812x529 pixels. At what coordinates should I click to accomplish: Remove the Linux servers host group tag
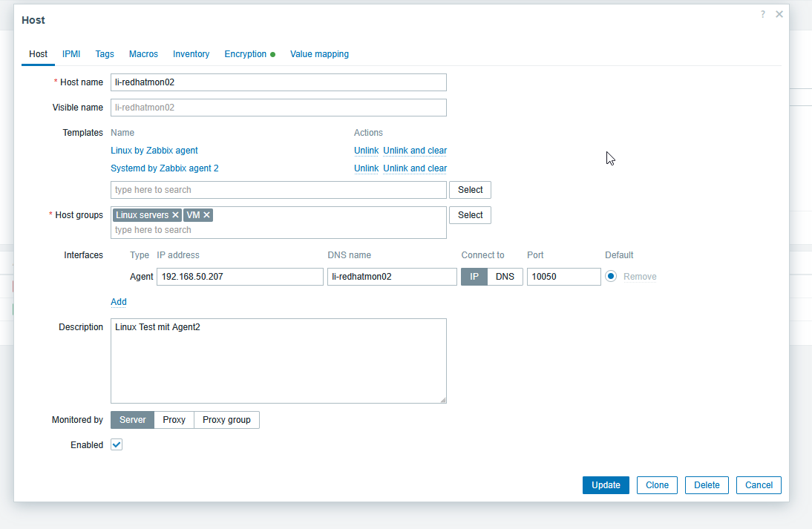(175, 215)
